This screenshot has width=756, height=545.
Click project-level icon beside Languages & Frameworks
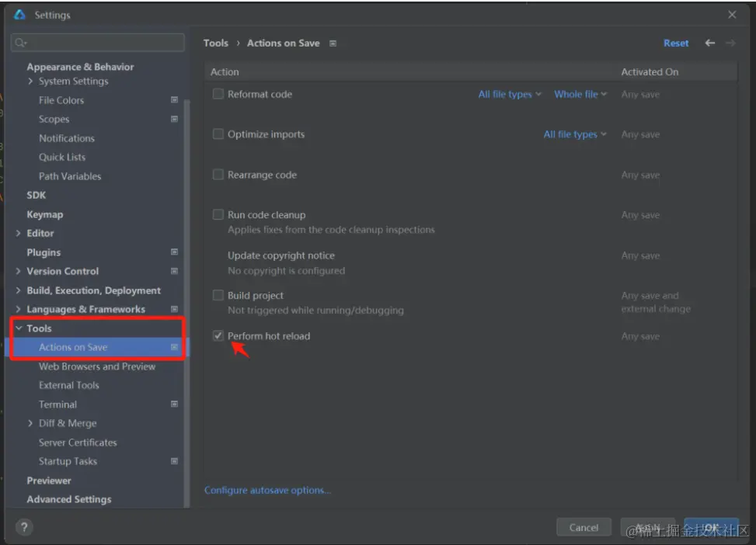pos(175,309)
